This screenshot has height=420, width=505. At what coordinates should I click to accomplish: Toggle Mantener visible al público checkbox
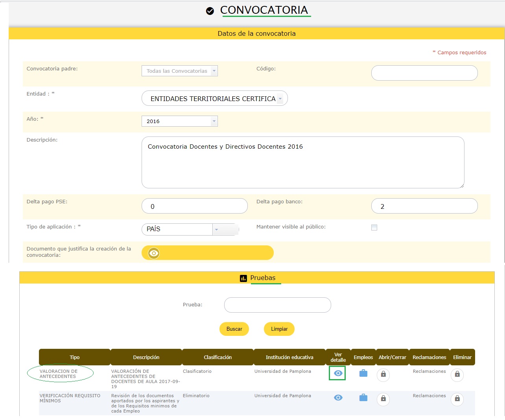(374, 227)
